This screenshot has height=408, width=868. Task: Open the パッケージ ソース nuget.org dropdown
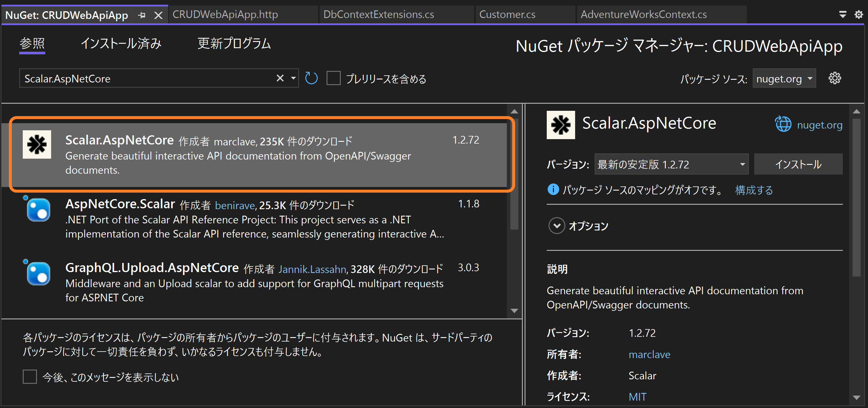[784, 79]
